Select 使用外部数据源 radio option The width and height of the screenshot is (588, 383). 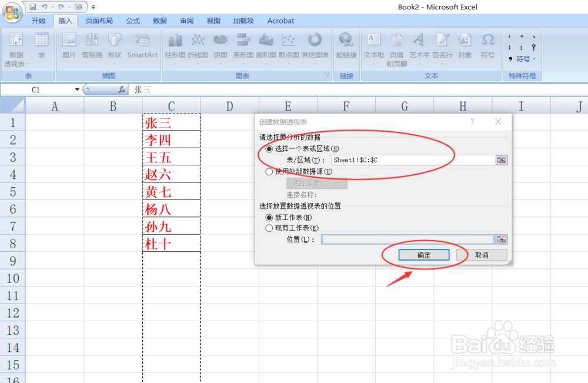[269, 172]
